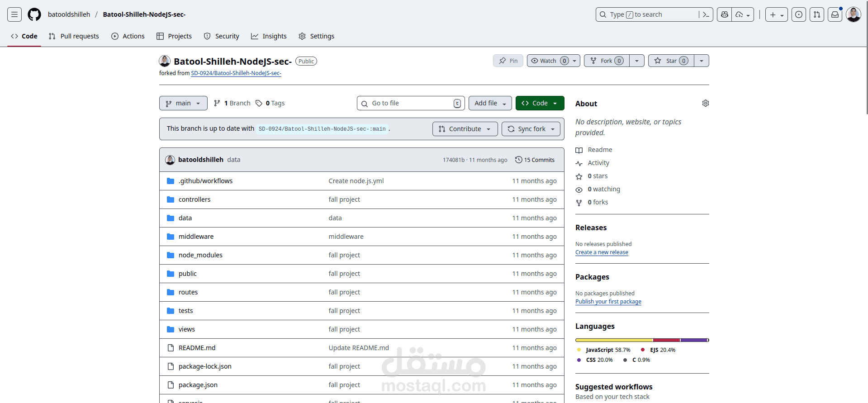Image resolution: width=868 pixels, height=403 pixels.
Task: Open the controllers folder
Action: pos(194,199)
